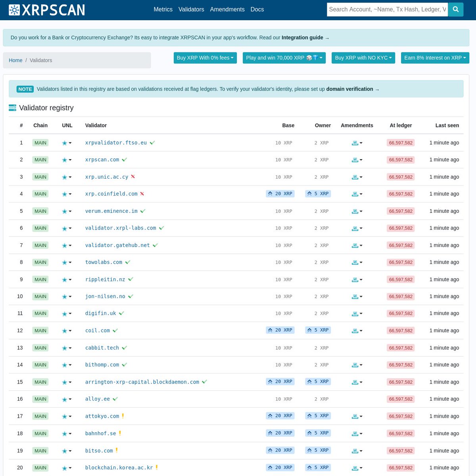Screen dimensions: 476x476
Task: Open Docs in top navigation
Action: tap(257, 10)
